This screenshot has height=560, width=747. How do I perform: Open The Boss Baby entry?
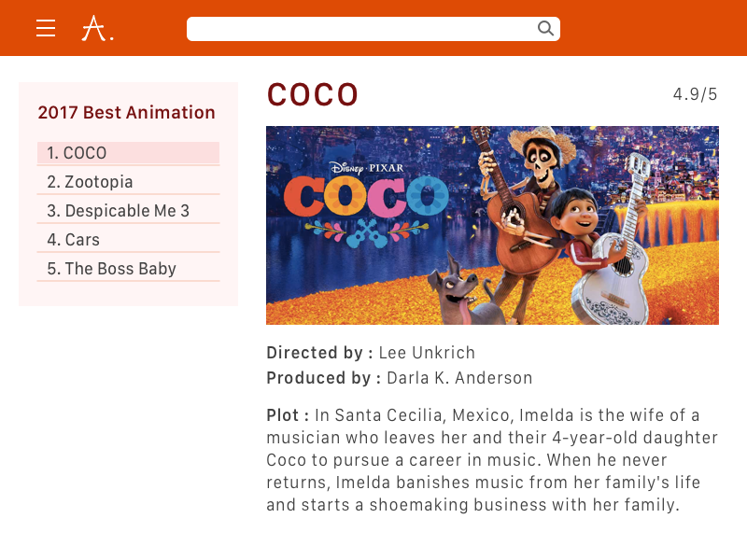[128, 269]
